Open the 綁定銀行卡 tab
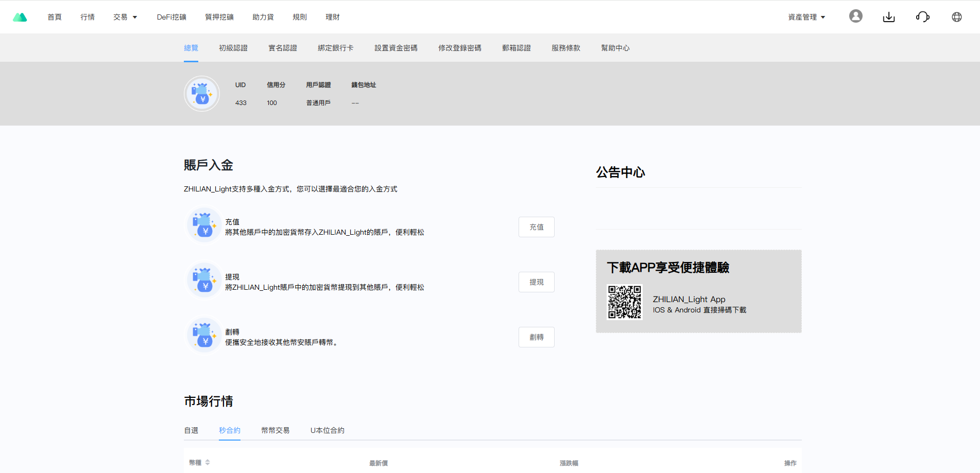 click(x=335, y=48)
